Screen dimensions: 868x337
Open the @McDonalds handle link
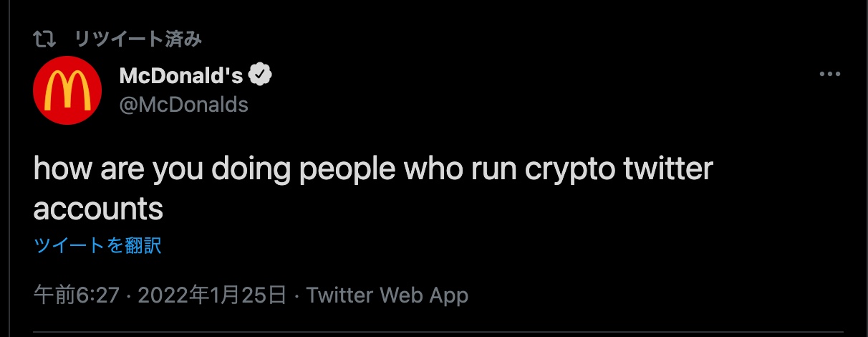click(x=184, y=105)
